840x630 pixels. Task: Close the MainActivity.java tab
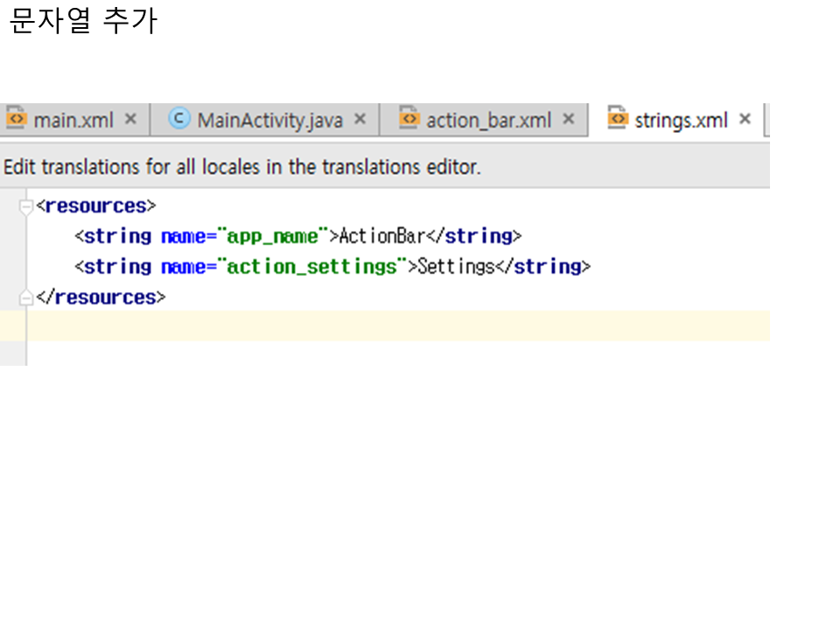tap(360, 119)
